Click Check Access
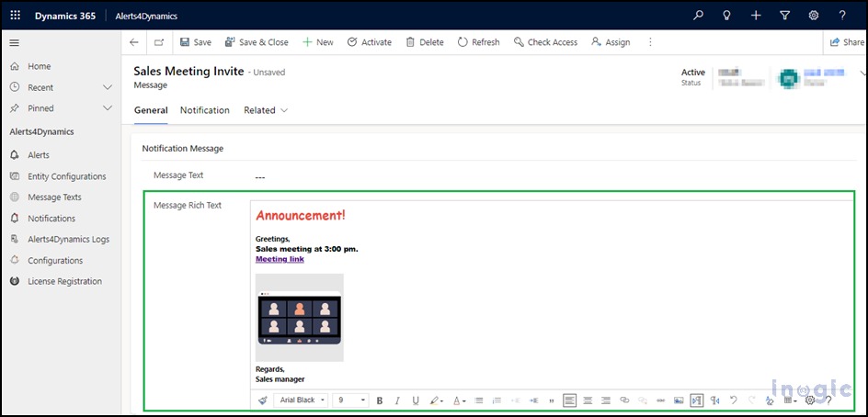Screen dimensions: 868x417 (x=545, y=42)
